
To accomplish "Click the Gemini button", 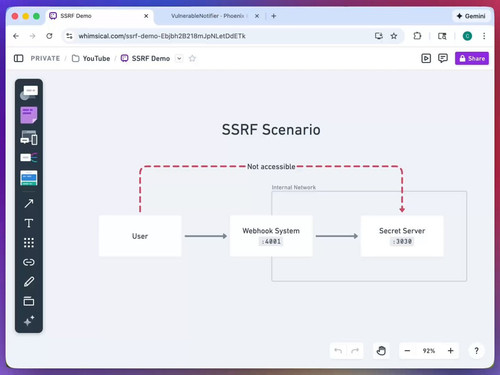I will click(x=471, y=16).
